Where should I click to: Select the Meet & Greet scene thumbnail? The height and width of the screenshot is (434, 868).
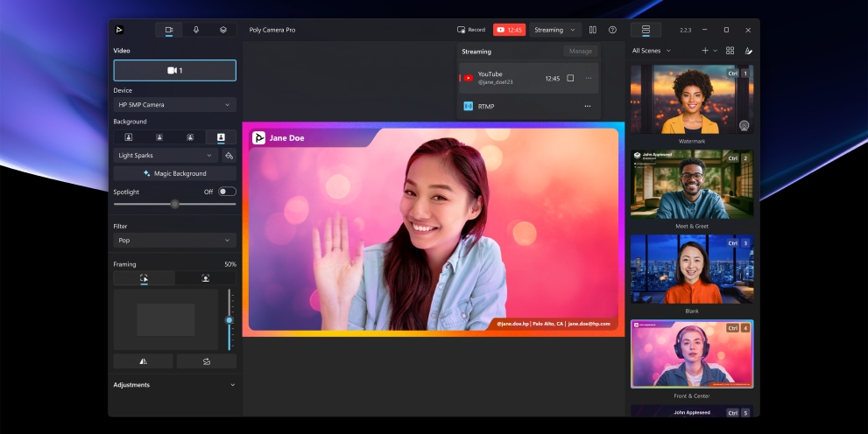coord(692,185)
